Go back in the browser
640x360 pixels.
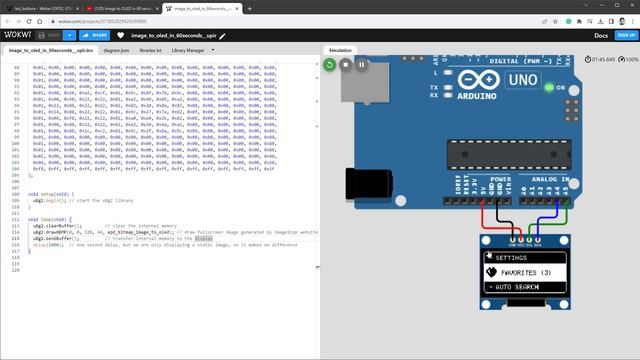[8, 21]
